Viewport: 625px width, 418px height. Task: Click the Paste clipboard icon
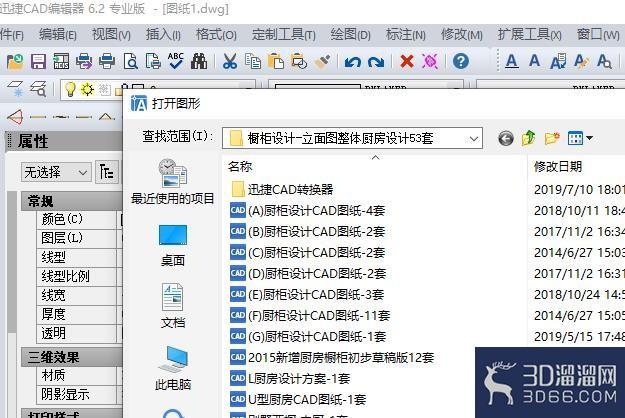pyautogui.click(x=276, y=61)
